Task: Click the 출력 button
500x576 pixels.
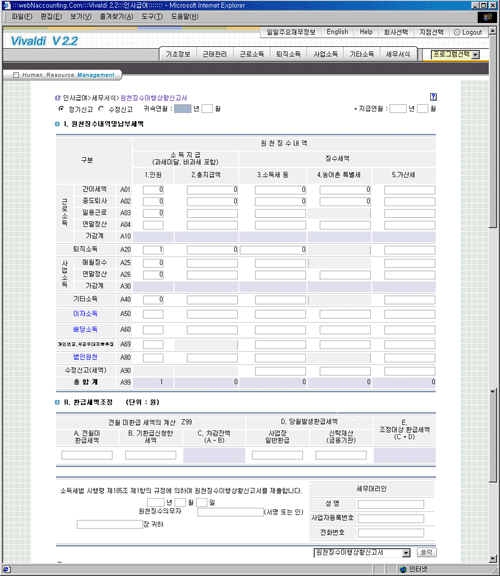Action: click(x=427, y=552)
